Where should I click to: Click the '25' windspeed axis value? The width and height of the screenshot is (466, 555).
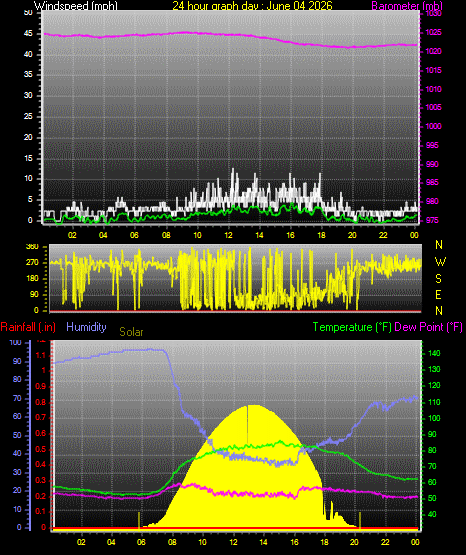pos(28,116)
